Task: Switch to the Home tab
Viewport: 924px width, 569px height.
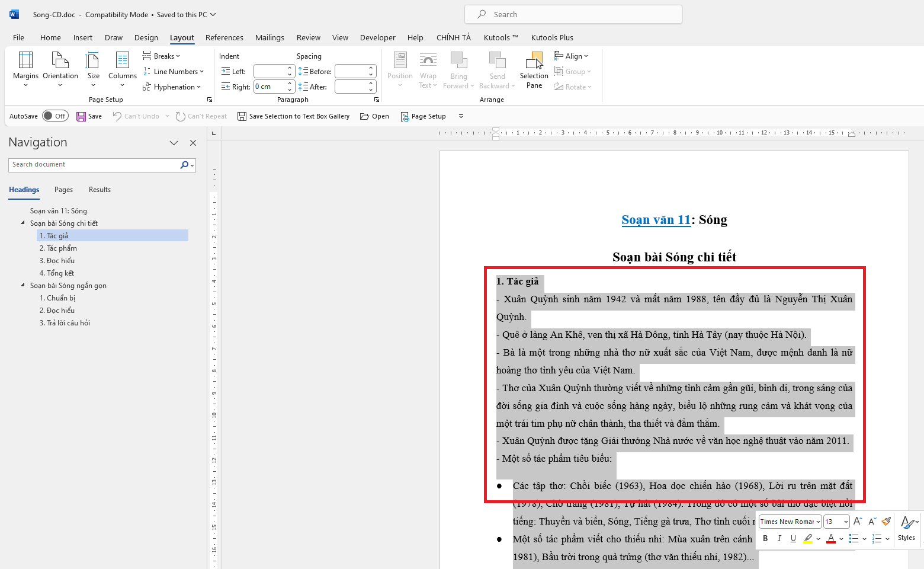Action: tap(50, 37)
